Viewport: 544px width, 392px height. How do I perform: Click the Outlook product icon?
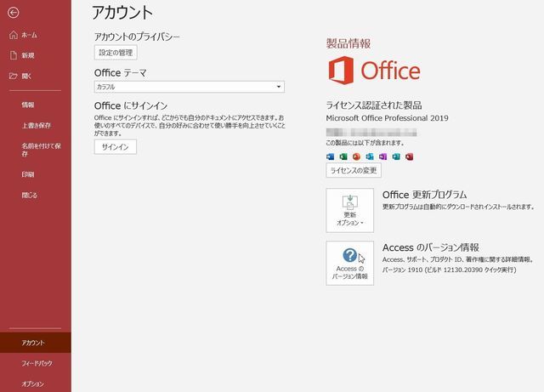click(370, 156)
